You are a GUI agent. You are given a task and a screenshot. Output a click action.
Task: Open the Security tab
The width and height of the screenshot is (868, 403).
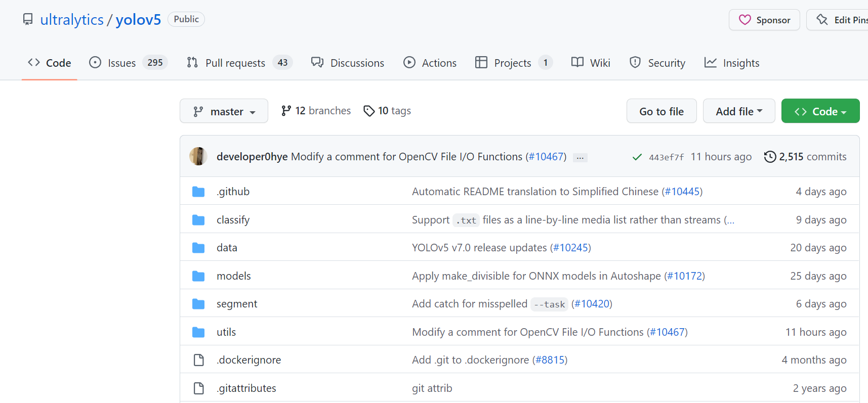(657, 63)
